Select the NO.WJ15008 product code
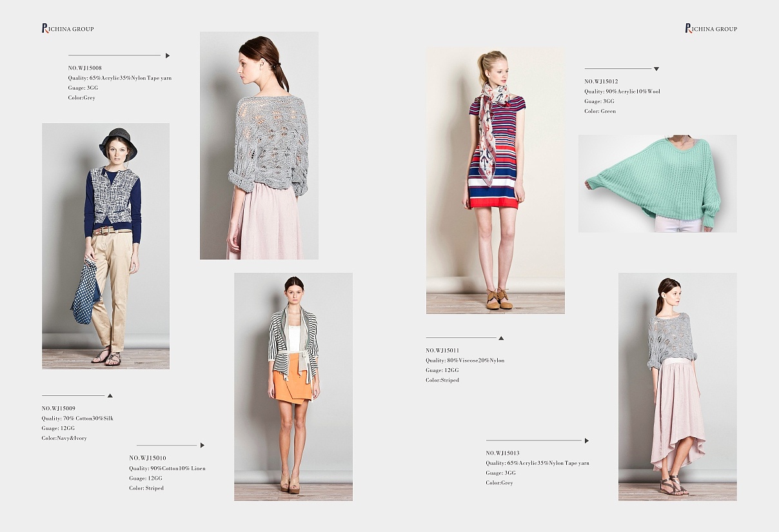 [84, 68]
